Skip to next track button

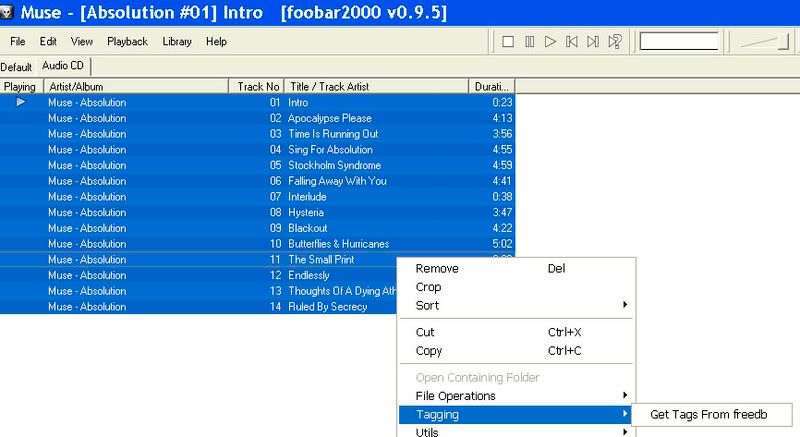point(594,42)
